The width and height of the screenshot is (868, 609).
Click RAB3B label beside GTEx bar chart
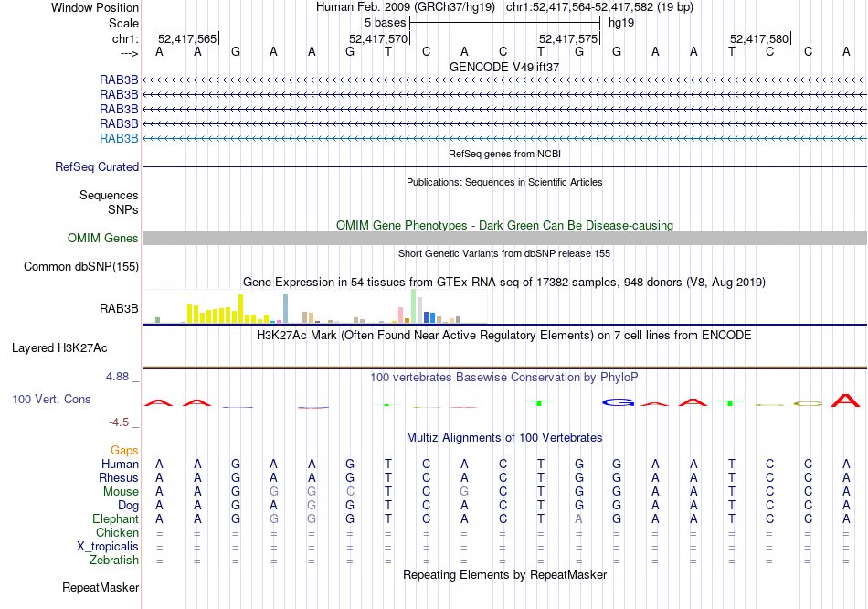tap(119, 309)
